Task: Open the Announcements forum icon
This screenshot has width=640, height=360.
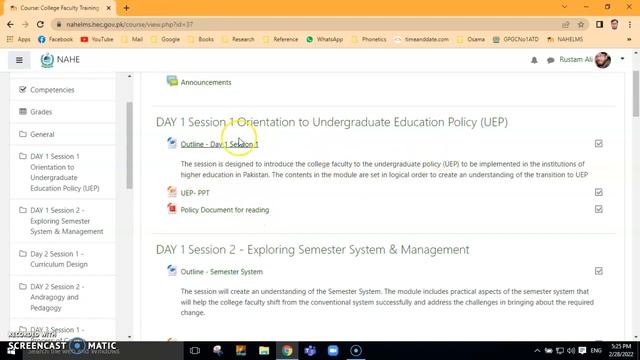Action: (172, 81)
